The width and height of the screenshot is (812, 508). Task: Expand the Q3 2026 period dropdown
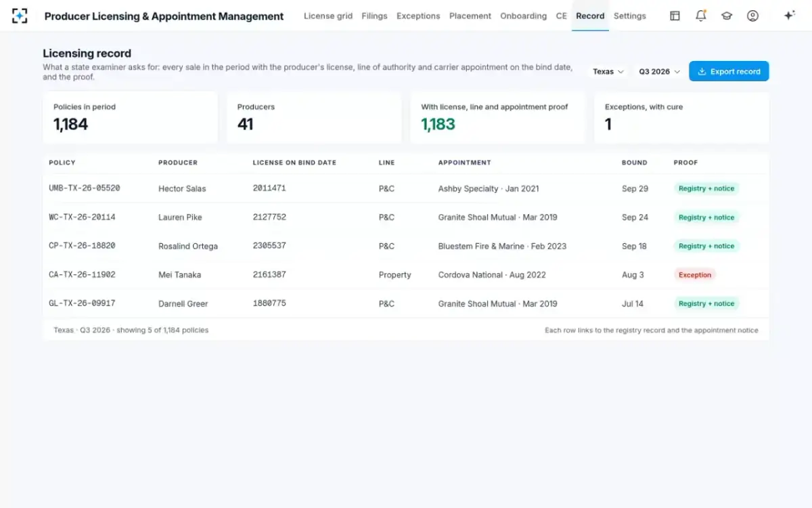coord(660,71)
